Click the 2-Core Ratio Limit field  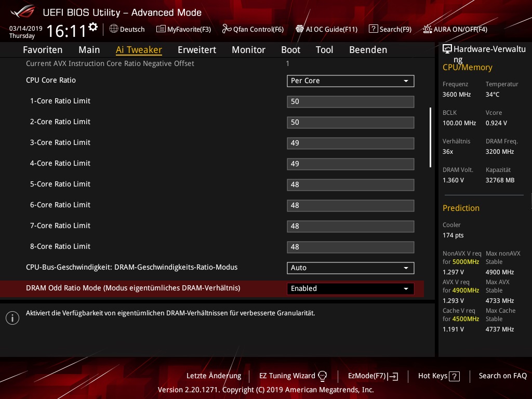tap(351, 123)
